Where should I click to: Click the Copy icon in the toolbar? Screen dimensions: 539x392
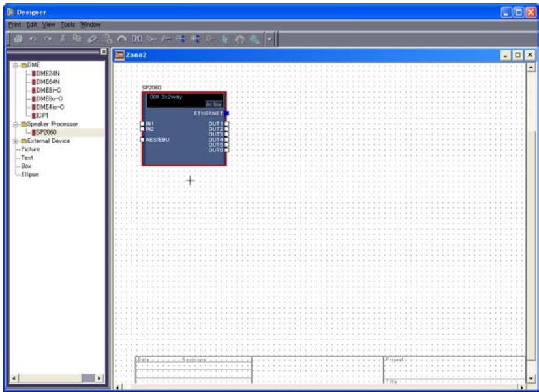coord(77,39)
